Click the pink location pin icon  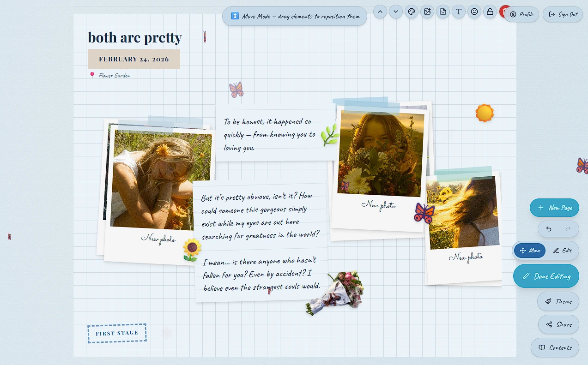tap(92, 75)
